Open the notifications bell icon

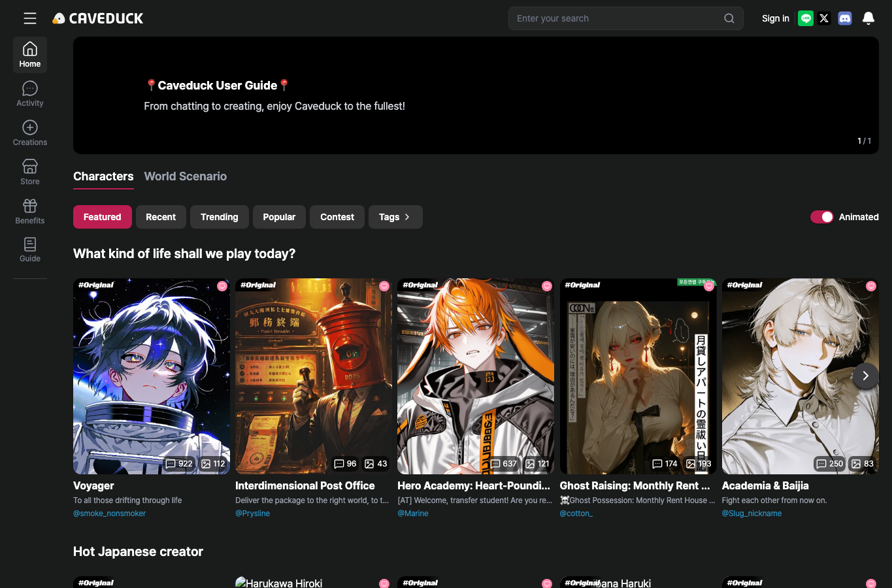(868, 18)
